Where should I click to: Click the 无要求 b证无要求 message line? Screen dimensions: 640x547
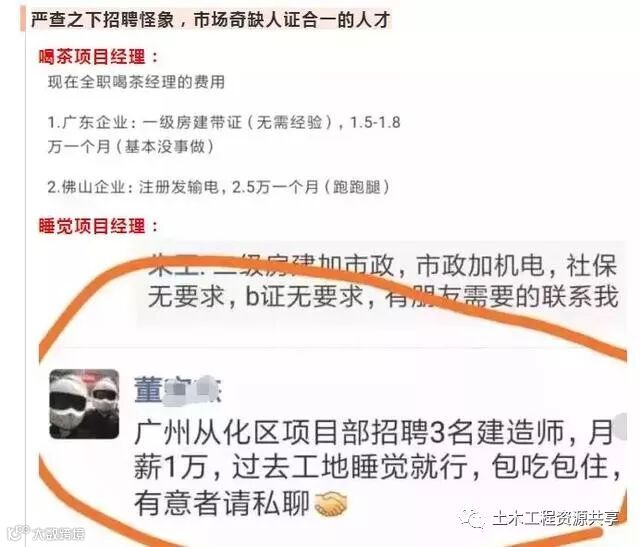pos(383,296)
